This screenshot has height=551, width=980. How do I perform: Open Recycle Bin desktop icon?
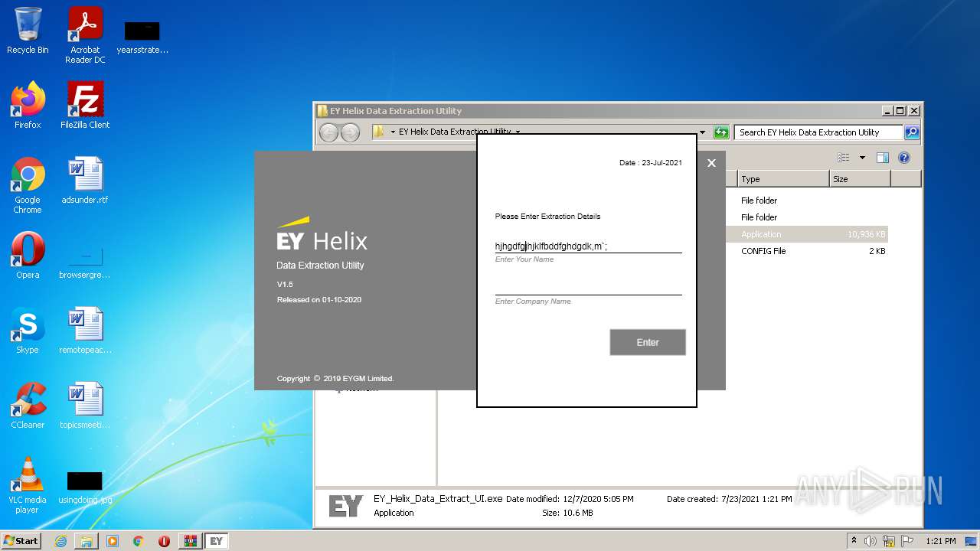pos(28,31)
